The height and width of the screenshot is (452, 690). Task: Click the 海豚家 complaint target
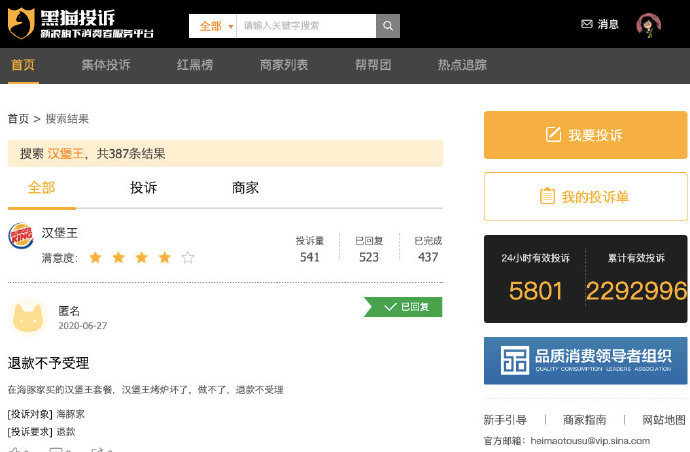[70, 414]
